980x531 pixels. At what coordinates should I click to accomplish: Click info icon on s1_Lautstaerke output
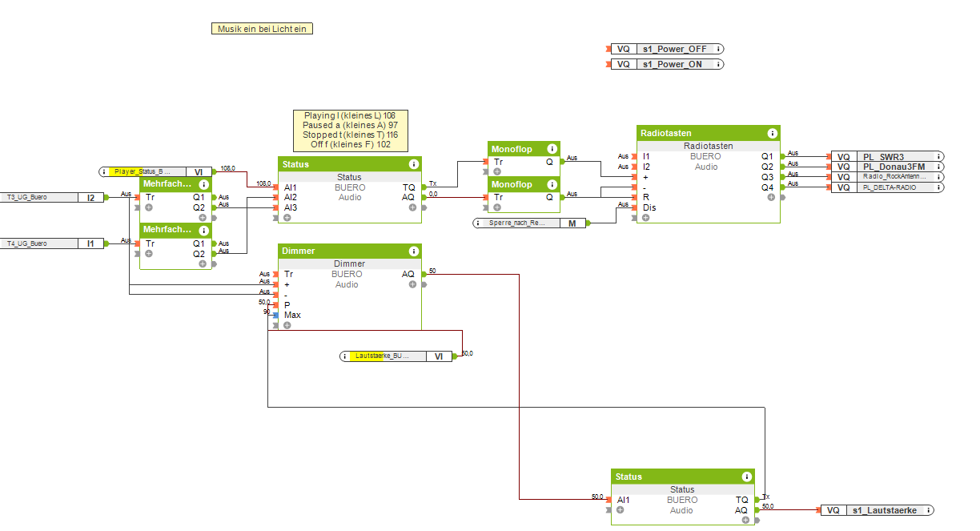tap(927, 510)
